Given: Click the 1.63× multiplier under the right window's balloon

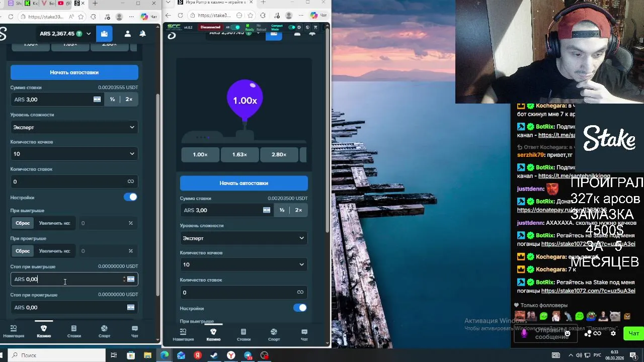Looking at the screenshot, I should [x=239, y=154].
